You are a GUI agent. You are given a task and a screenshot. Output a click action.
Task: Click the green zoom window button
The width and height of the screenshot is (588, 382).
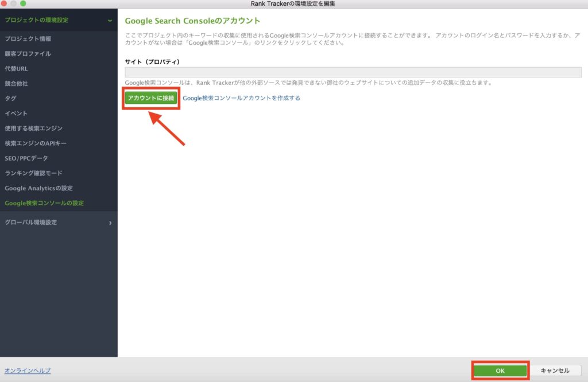point(23,3)
